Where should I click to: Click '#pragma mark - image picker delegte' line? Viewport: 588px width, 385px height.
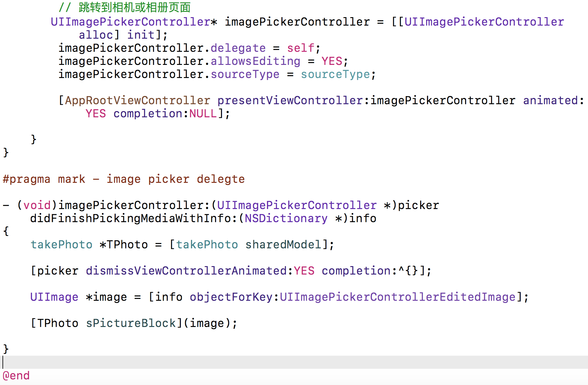click(x=124, y=179)
